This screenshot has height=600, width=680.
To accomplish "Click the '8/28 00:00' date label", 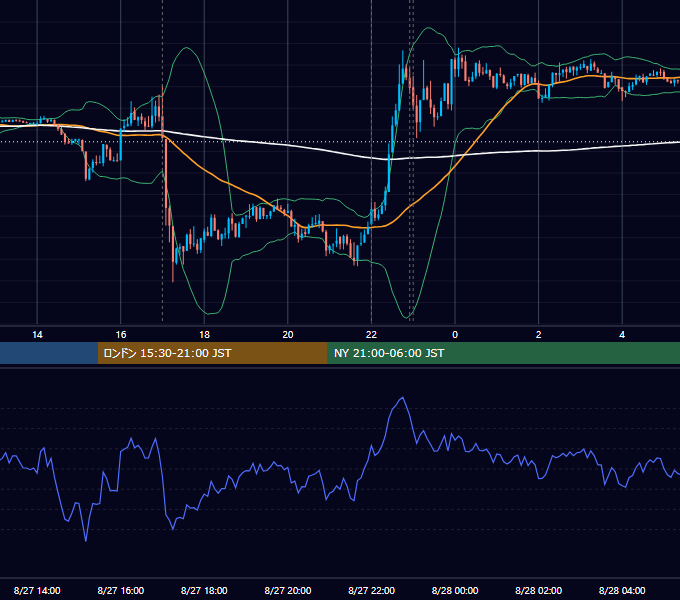I will pyautogui.click(x=455, y=590).
